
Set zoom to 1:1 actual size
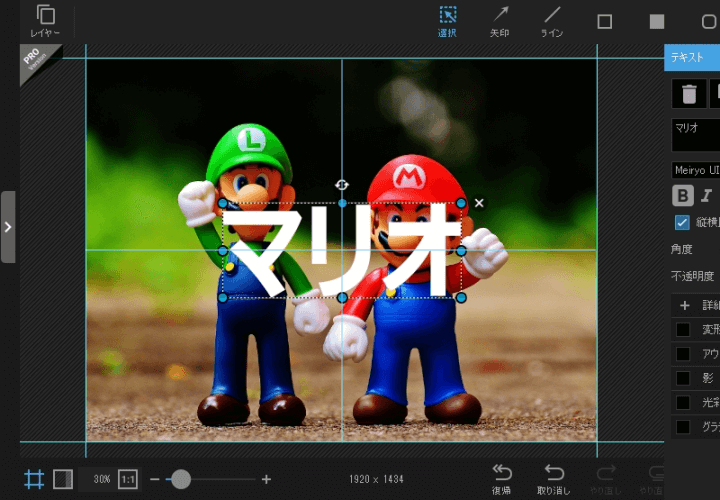click(128, 479)
